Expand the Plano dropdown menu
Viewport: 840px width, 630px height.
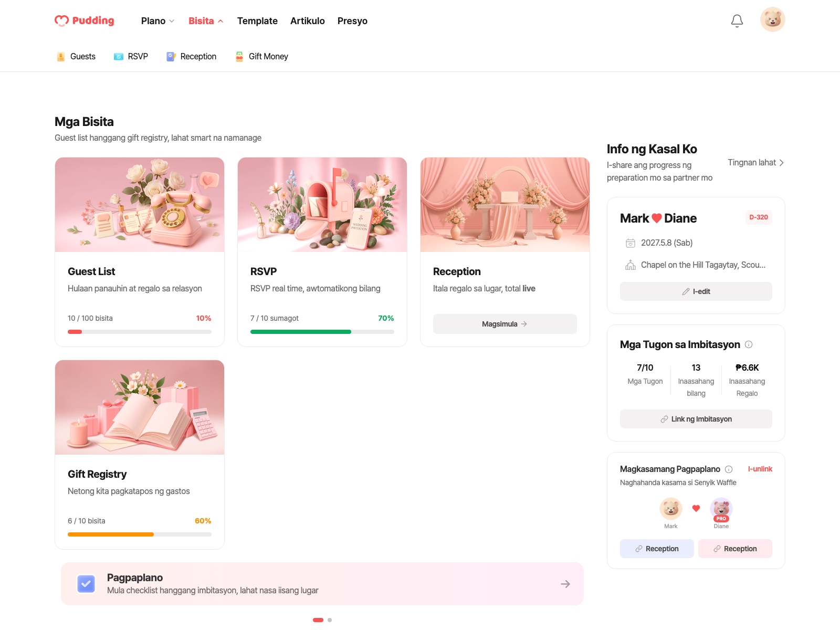158,21
